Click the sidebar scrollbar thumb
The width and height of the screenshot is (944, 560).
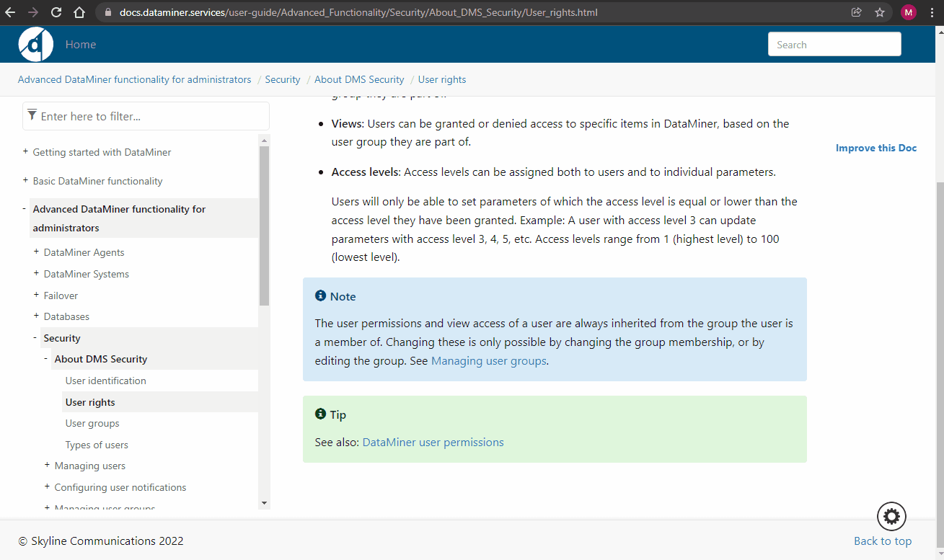pyautogui.click(x=264, y=226)
